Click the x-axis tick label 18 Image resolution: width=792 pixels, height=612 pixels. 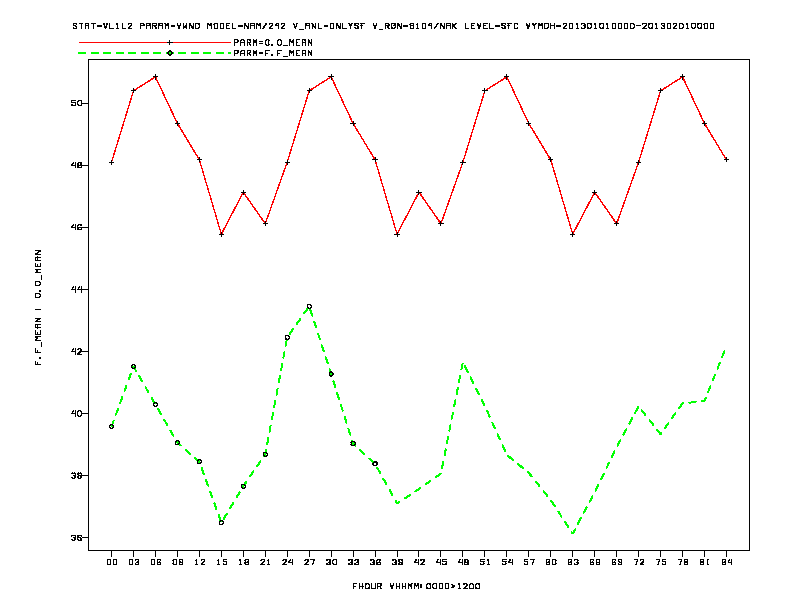tap(243, 562)
